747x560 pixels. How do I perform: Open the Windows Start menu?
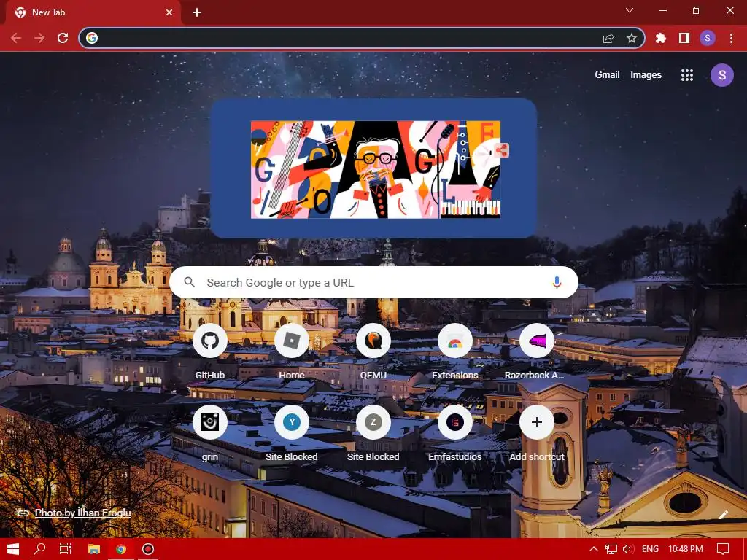tap(13, 549)
